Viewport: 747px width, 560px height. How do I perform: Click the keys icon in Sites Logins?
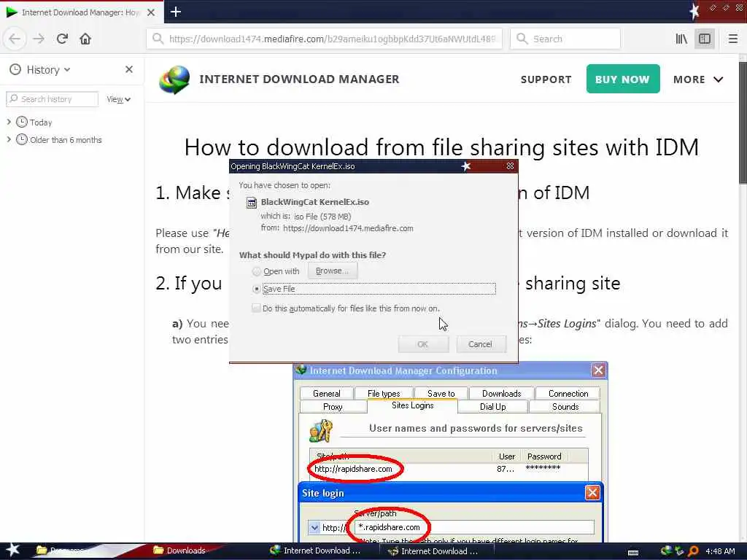point(321,430)
